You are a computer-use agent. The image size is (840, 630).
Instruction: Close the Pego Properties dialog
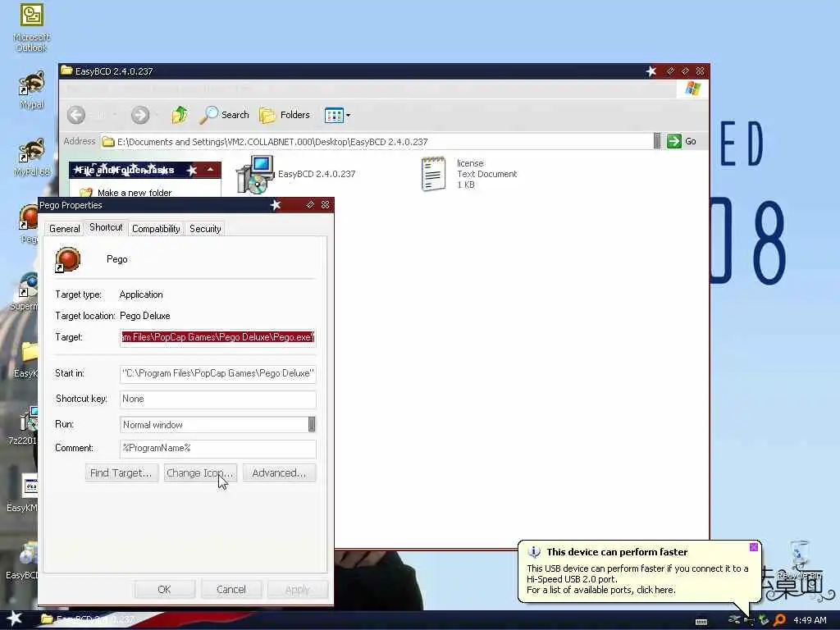325,205
